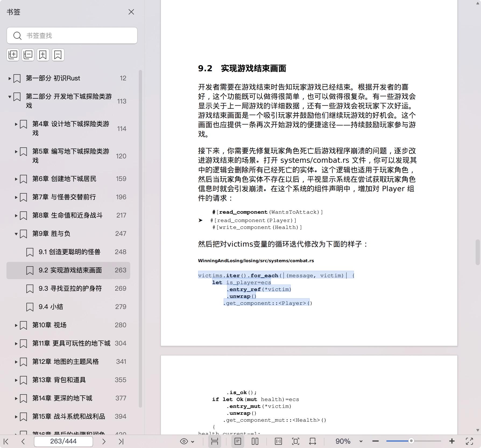481x448 pixels.
Task: Add a new bookmark icon
Action: point(43,55)
